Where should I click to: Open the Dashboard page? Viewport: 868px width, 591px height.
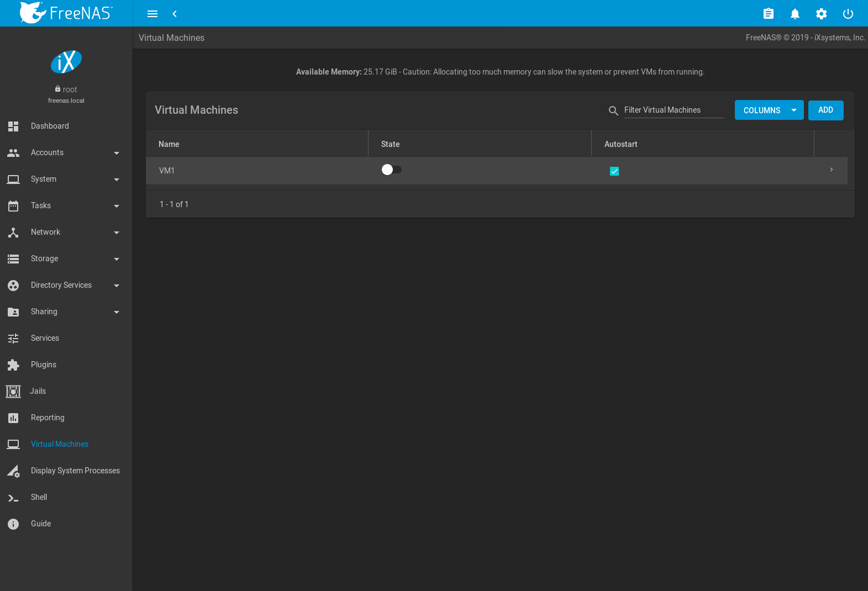[50, 126]
